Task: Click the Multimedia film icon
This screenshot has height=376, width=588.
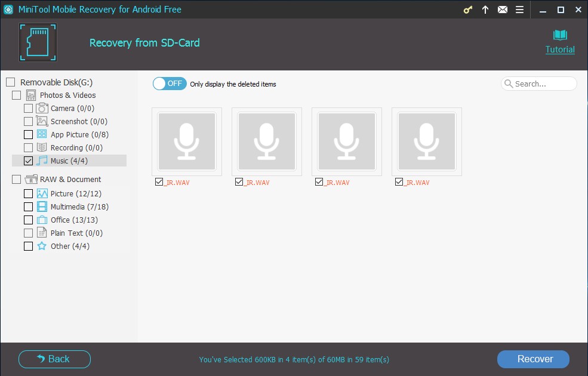Action: (42, 207)
